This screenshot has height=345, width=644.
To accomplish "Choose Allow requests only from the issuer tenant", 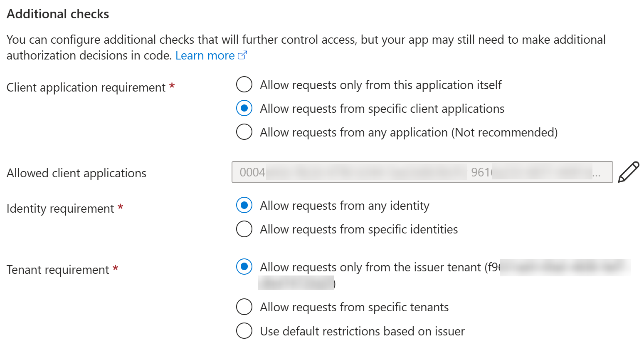I will (244, 267).
